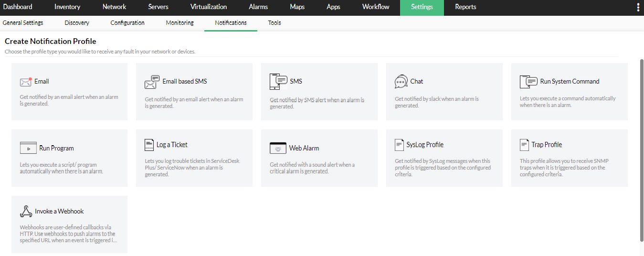Click the Run System Command icon
Viewport: 644px width, 256px height.
pyautogui.click(x=528, y=82)
